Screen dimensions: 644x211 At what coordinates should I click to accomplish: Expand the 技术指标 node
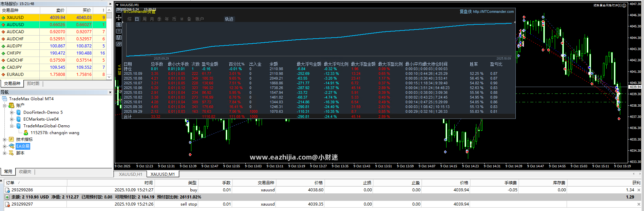[5, 139]
